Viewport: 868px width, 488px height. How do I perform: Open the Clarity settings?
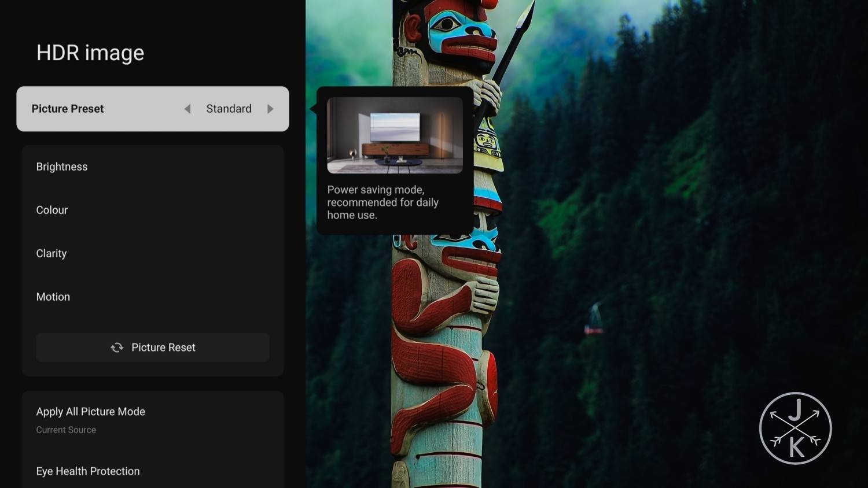(52, 253)
